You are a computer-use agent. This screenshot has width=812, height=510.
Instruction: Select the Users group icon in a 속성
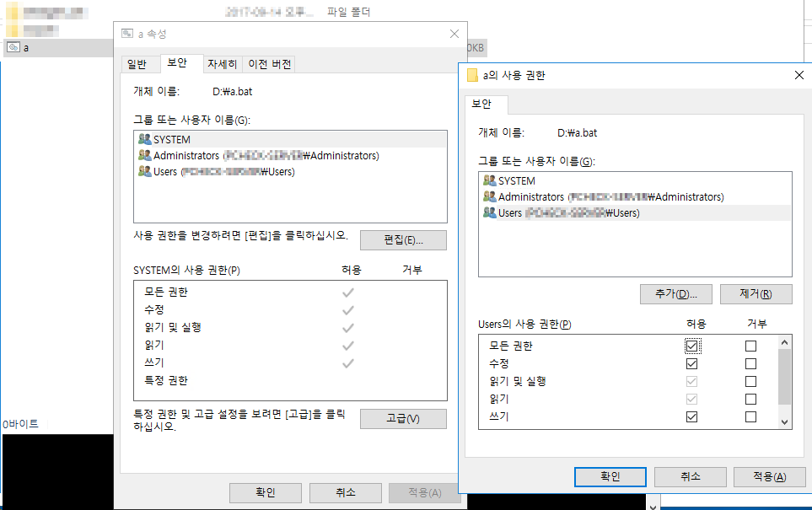pyautogui.click(x=143, y=171)
